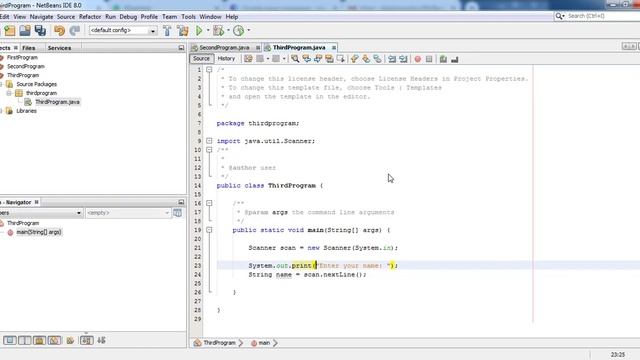Toggle Highlight Search icon
The height and width of the screenshot is (360, 640).
click(329, 59)
